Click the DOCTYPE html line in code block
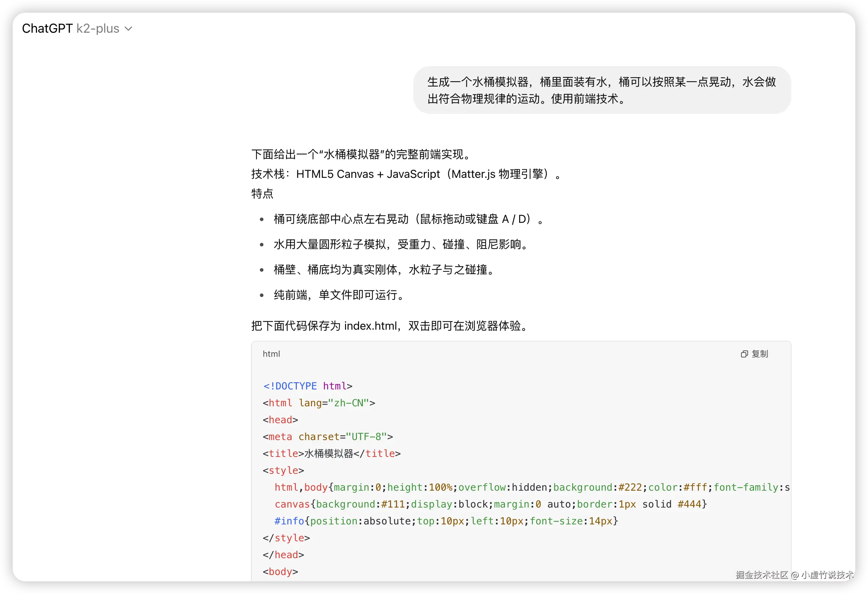This screenshot has height=594, width=868. click(x=308, y=386)
